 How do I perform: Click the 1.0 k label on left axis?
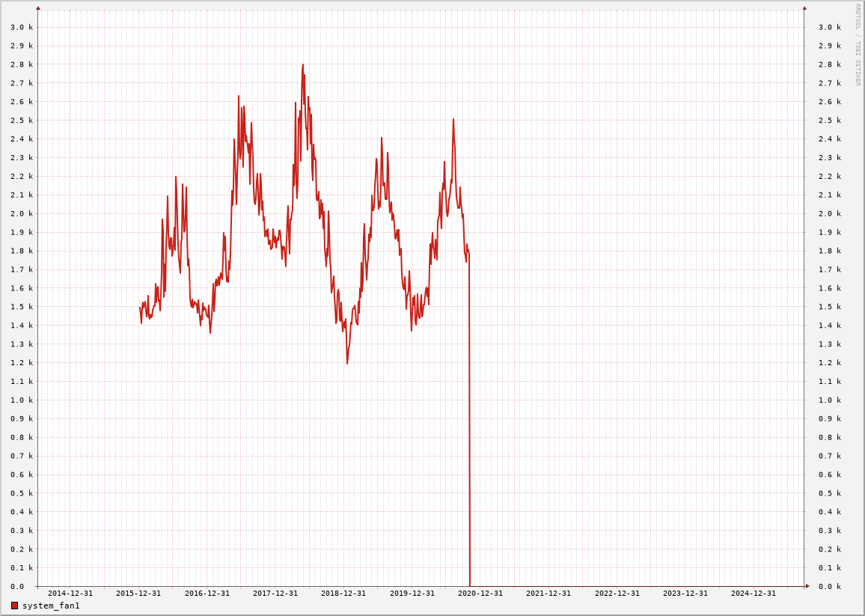pos(21,400)
